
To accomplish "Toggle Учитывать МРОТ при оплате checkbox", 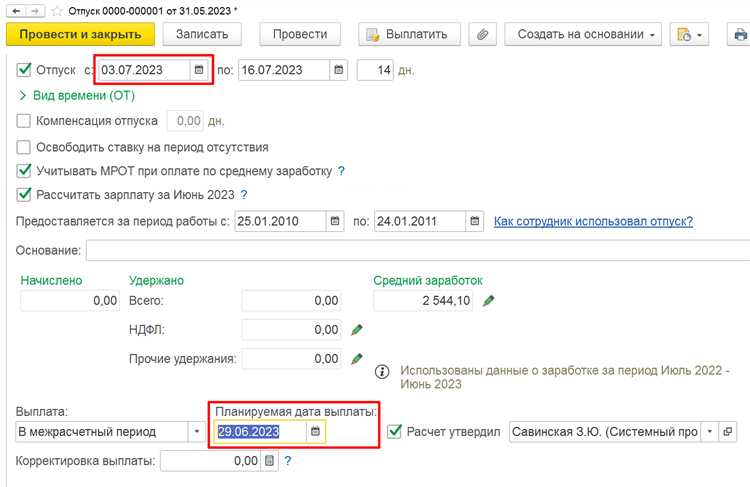I will click(24, 171).
